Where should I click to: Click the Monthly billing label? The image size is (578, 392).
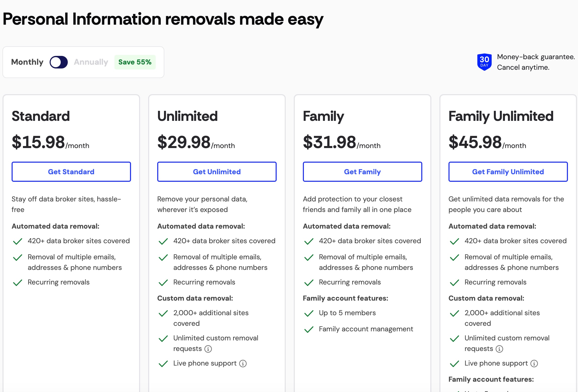coord(27,62)
